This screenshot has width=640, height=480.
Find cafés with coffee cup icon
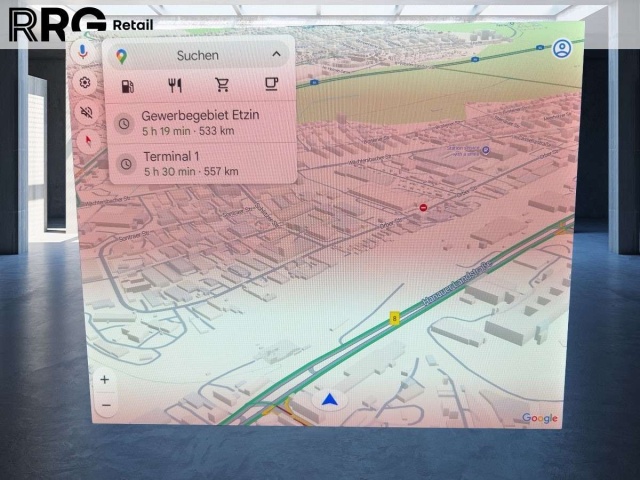point(270,87)
